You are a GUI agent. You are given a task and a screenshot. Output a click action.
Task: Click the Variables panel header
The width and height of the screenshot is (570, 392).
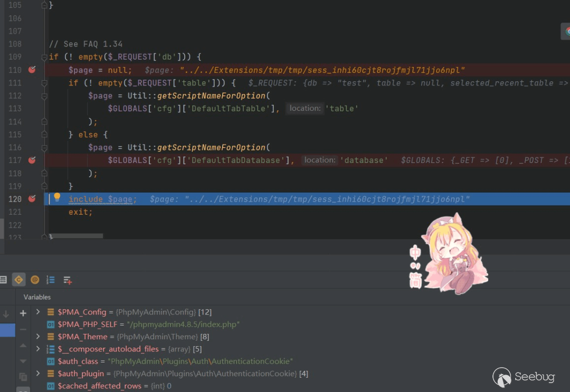[x=37, y=297]
